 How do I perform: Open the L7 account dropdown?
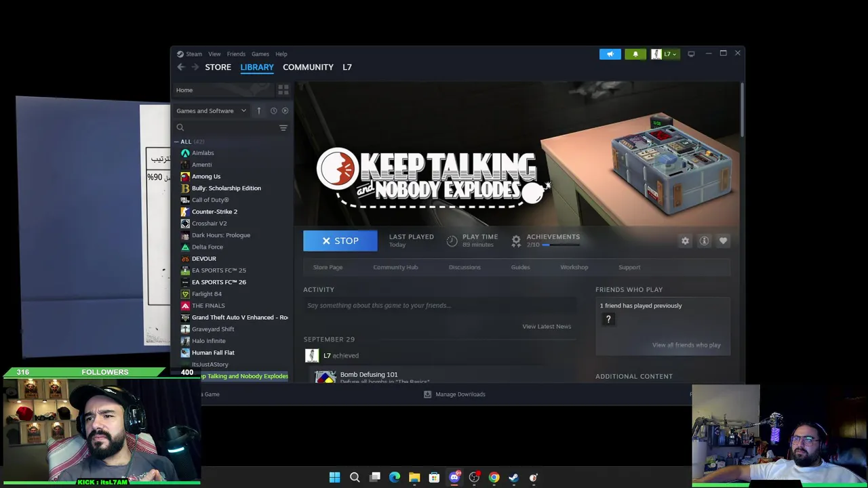point(665,54)
